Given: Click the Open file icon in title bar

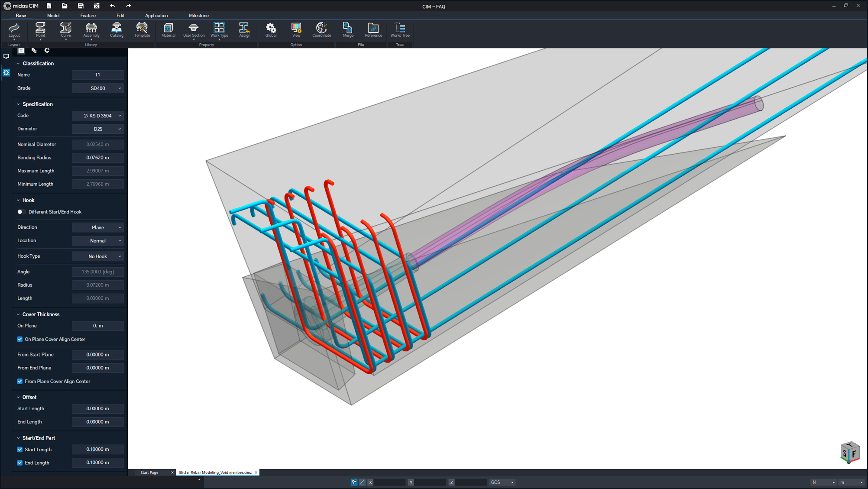Looking at the screenshot, I should (65, 6).
